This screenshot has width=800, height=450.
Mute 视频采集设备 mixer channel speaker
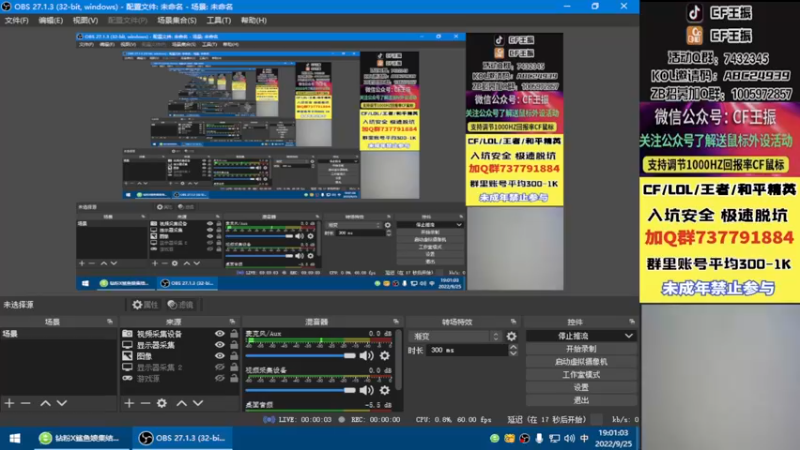point(366,390)
